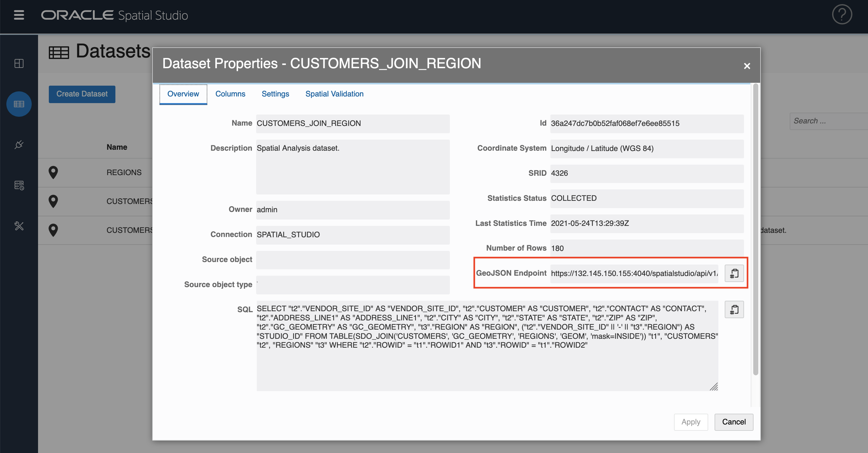The height and width of the screenshot is (453, 868).
Task: Copy the GeoJSON Endpoint URL
Action: tap(734, 273)
